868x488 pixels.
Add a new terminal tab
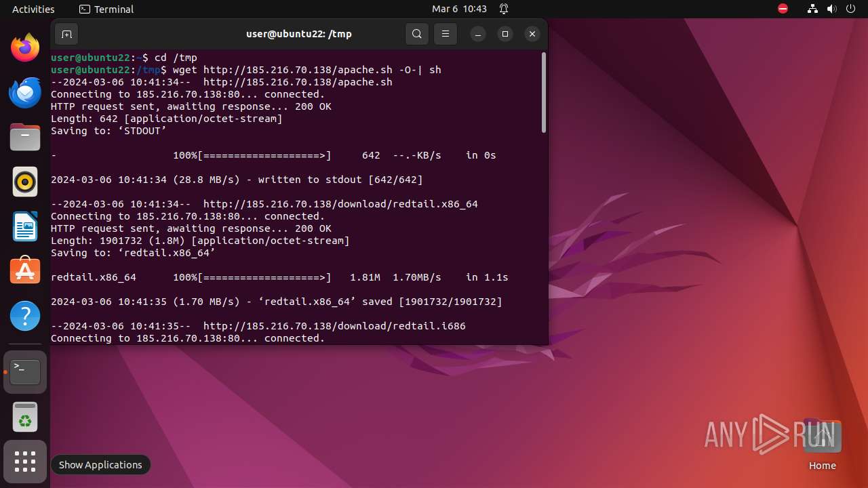66,34
